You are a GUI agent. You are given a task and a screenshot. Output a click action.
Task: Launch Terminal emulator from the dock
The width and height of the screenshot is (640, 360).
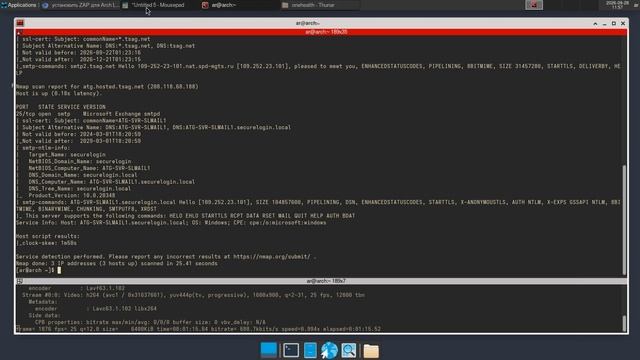point(291,350)
